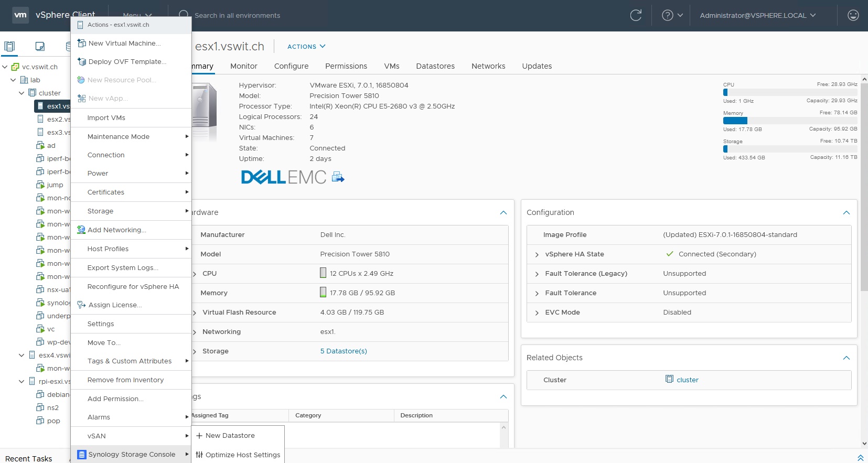
Task: Open the cluster related object link
Action: (x=687, y=380)
